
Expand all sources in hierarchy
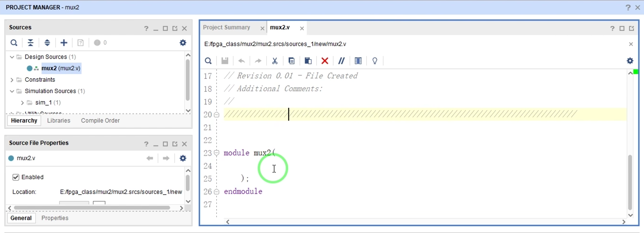click(47, 43)
